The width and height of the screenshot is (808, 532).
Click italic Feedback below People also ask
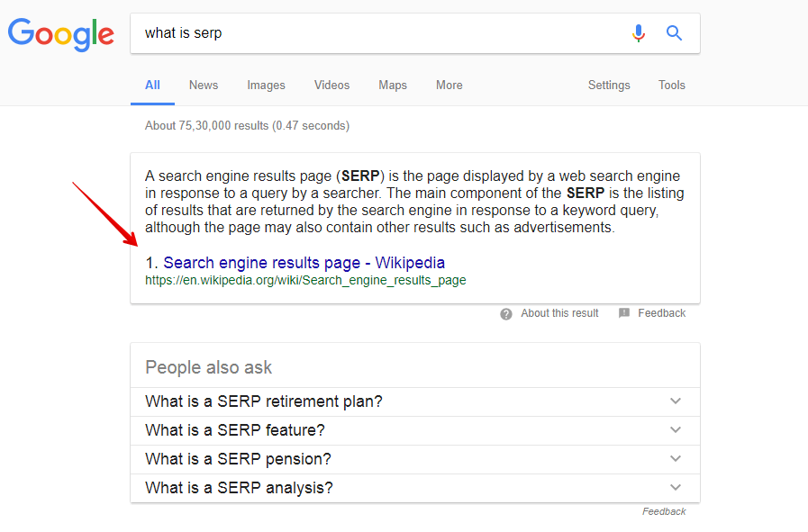[x=664, y=511]
